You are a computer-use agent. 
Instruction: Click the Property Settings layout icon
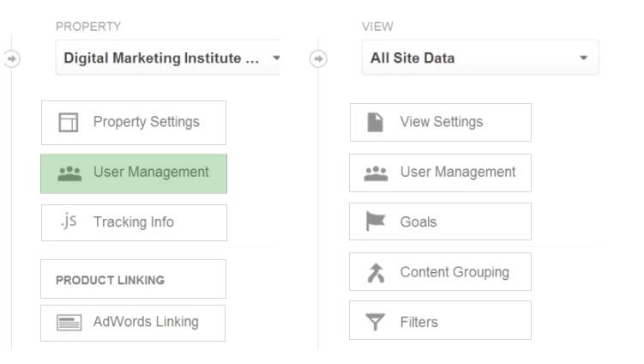(x=69, y=122)
